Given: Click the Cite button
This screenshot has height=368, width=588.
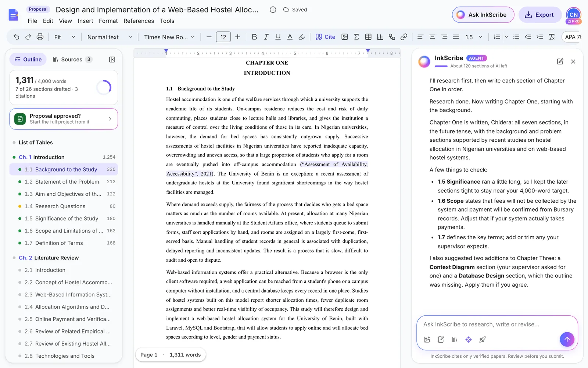Looking at the screenshot, I should 325,37.
